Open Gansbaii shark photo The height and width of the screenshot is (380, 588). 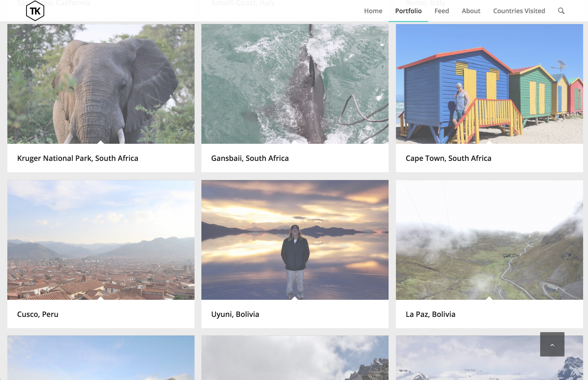point(295,84)
